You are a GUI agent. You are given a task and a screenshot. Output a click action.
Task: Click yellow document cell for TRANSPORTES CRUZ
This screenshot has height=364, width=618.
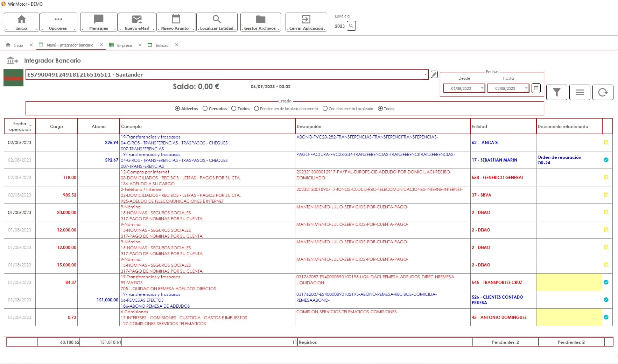click(x=569, y=282)
